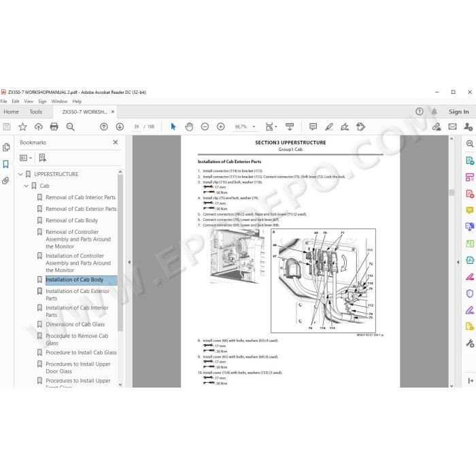Add file to starred with star icon
The width and height of the screenshot is (476, 476).
22,126
